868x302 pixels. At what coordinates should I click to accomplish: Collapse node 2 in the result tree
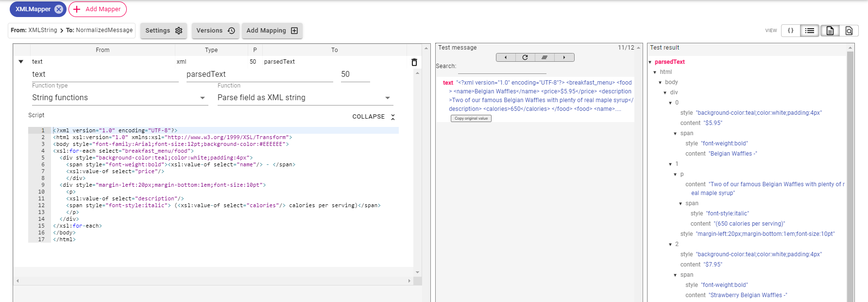tap(670, 245)
